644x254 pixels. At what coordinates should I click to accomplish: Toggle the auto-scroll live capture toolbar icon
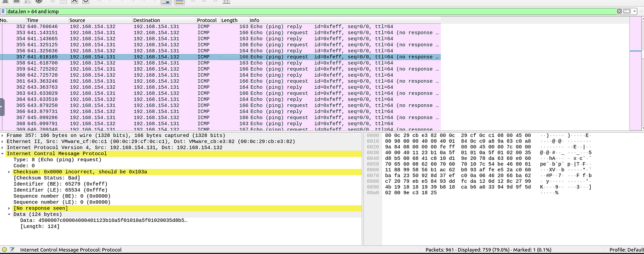tap(167, 2)
